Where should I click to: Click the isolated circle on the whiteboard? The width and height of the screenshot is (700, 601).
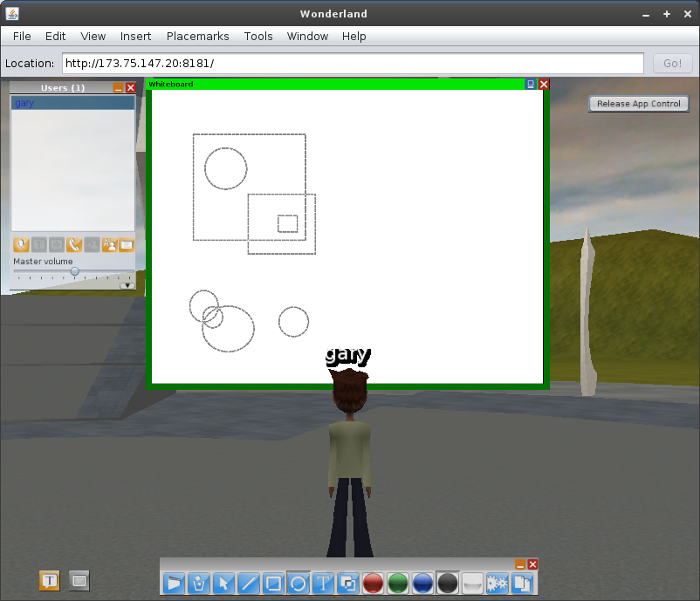[293, 322]
